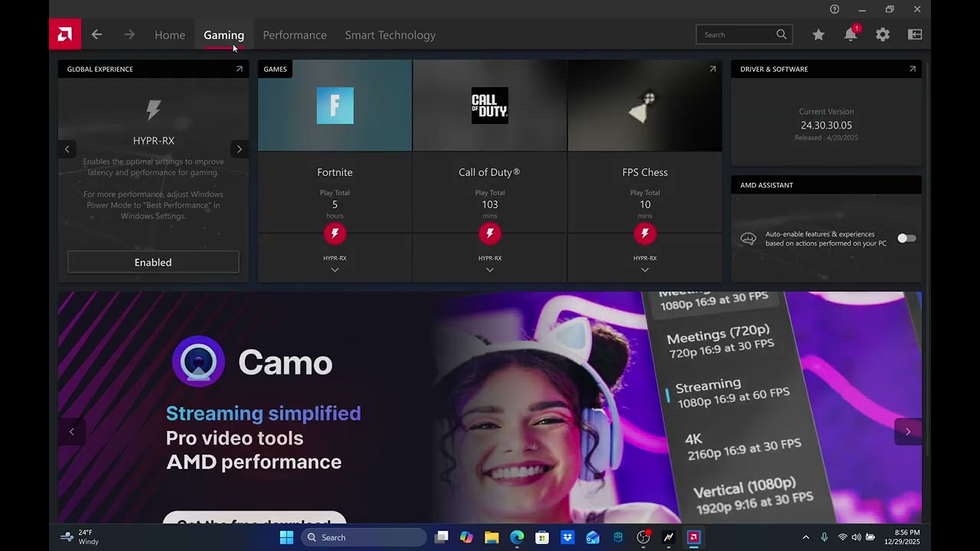Image resolution: width=980 pixels, height=551 pixels.
Task: Open the Fortnite game thumbnail
Action: tap(335, 106)
